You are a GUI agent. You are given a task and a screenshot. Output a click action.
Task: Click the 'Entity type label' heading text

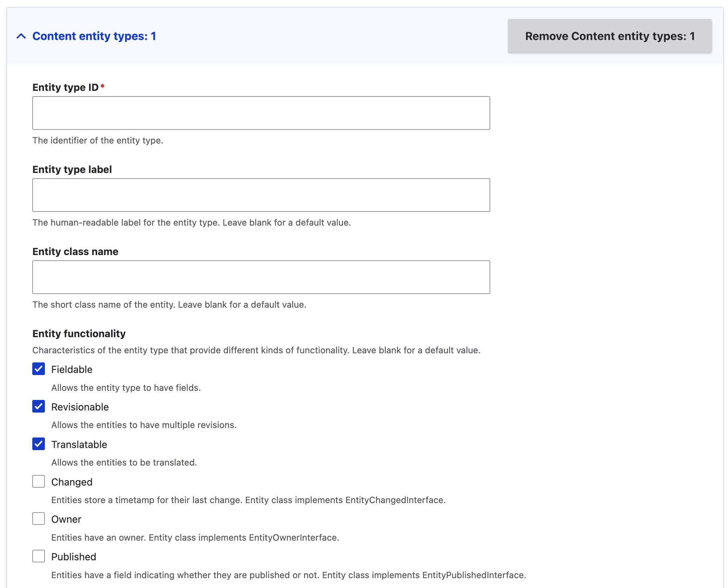[72, 169]
